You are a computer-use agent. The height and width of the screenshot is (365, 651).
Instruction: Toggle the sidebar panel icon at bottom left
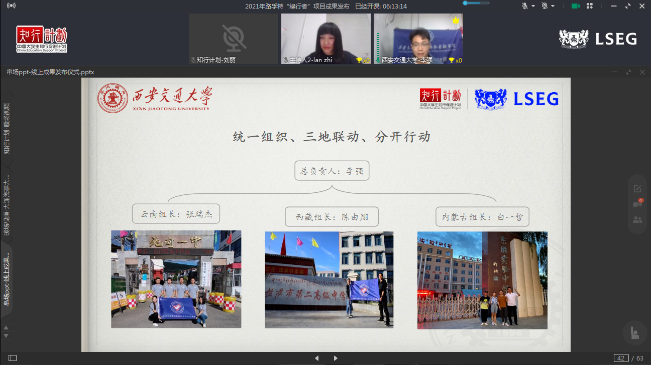pos(12,358)
